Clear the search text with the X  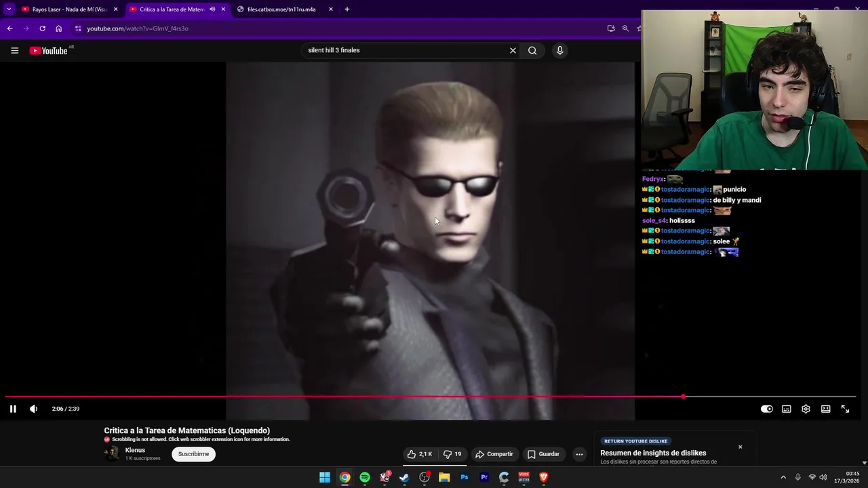(x=513, y=50)
